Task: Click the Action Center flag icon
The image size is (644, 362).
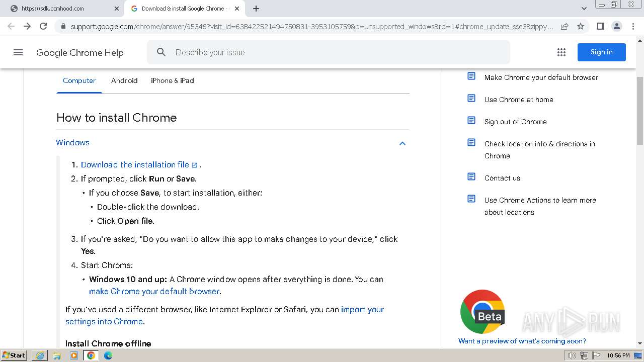Action: (x=596, y=355)
